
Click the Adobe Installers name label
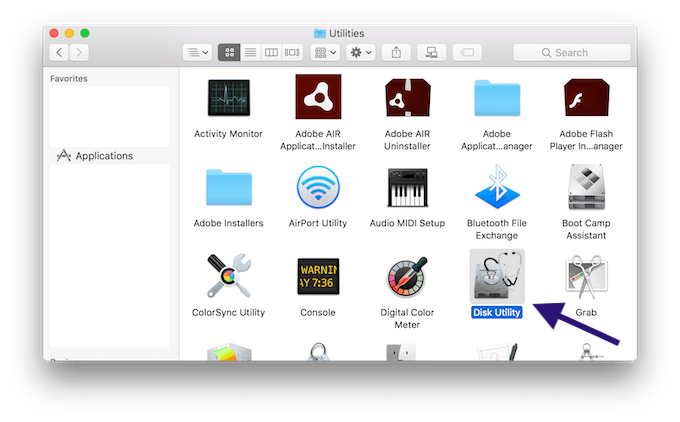(229, 223)
